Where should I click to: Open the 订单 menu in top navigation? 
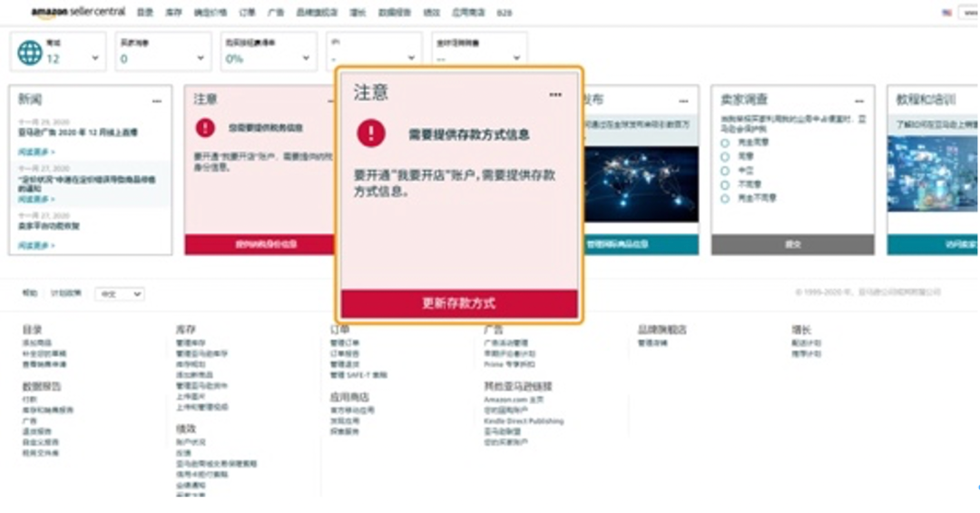[x=246, y=13]
